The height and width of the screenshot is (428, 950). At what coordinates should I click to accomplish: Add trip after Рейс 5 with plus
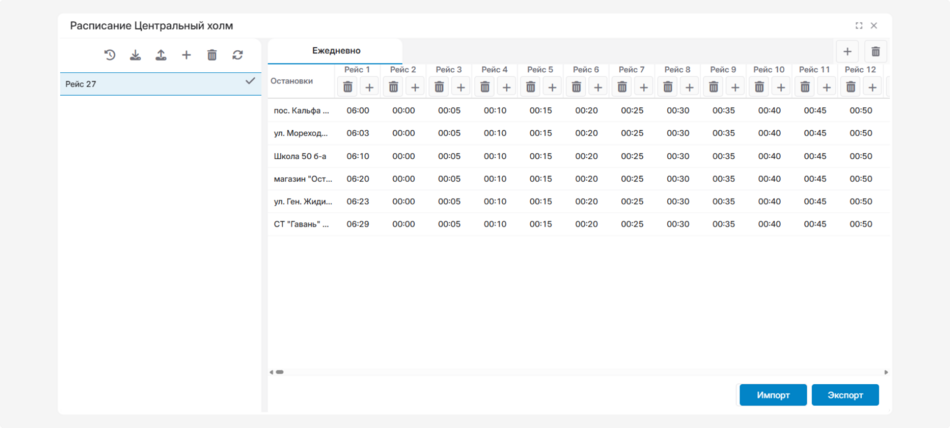pyautogui.click(x=552, y=87)
